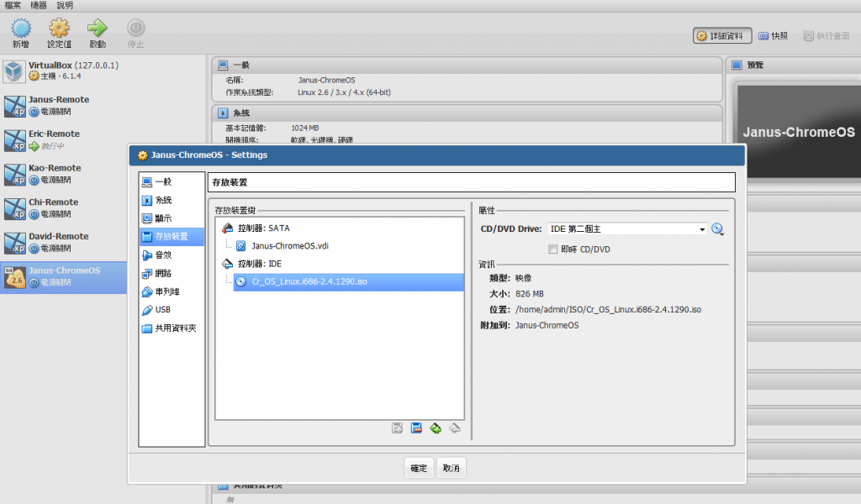Select the Kao-Remote virtual machine

[x=64, y=174]
